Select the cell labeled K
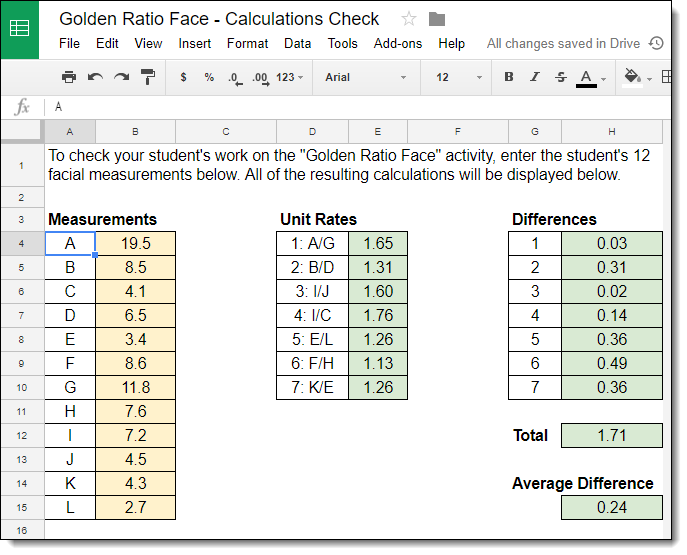 (x=70, y=483)
